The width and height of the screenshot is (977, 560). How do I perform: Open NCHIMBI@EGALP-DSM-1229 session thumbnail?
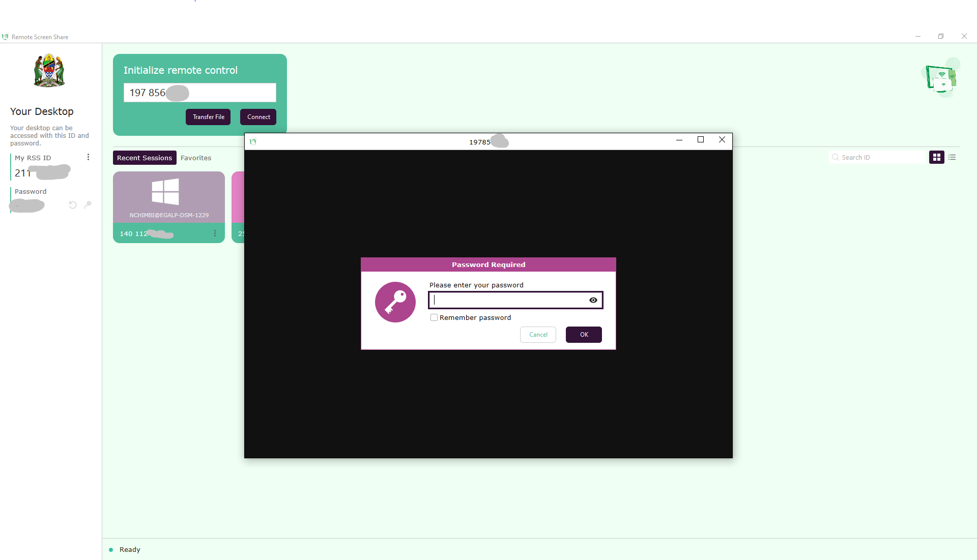coord(168,197)
